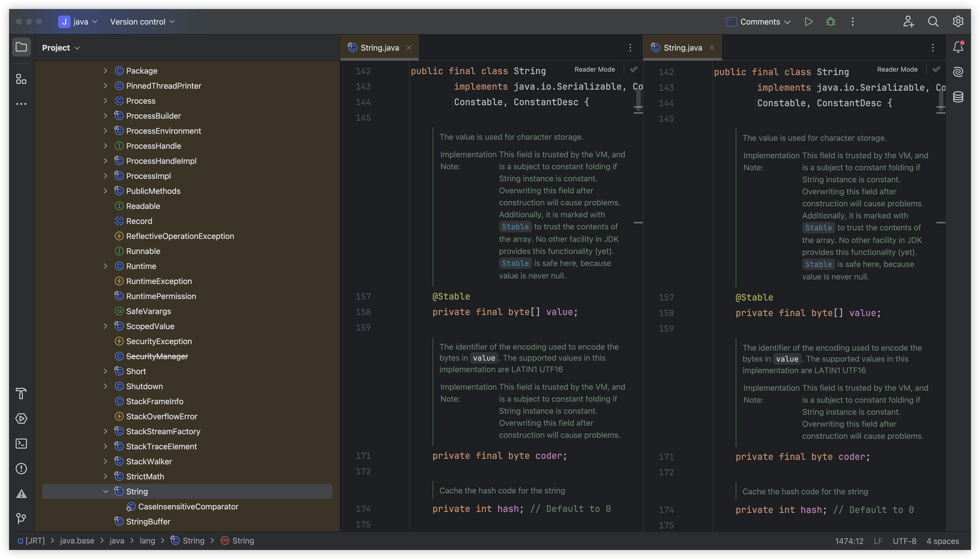
Task: Expand the ProcessBuilder tree node
Action: [106, 115]
